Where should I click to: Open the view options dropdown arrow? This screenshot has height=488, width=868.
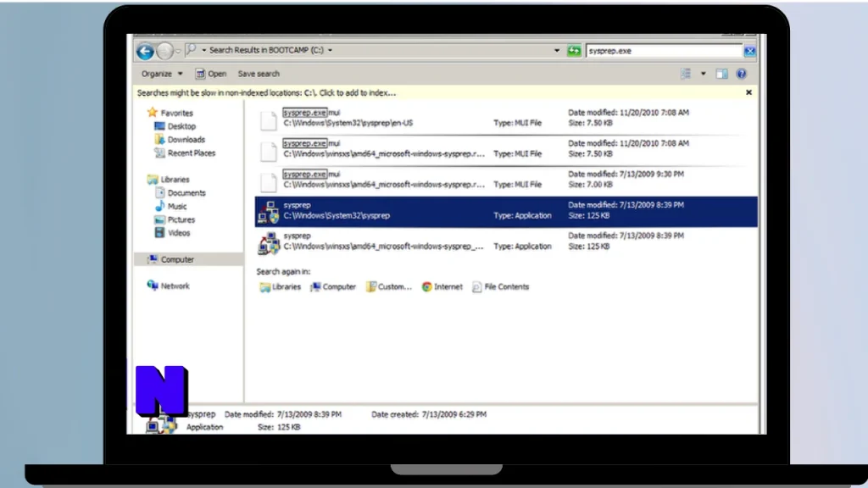(703, 74)
